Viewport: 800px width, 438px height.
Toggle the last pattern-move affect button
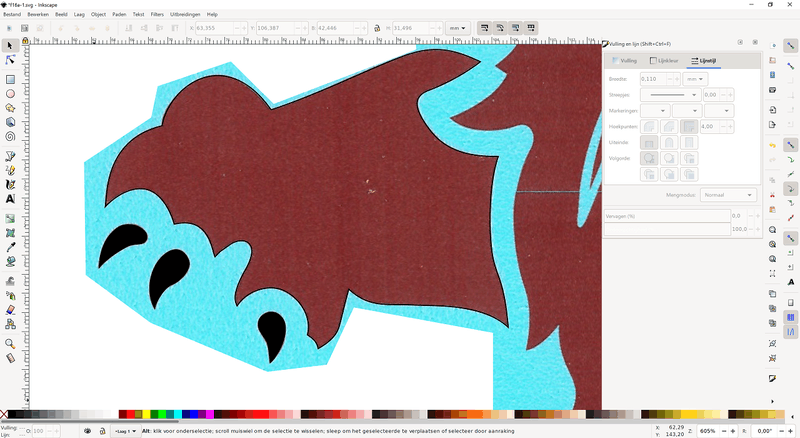(x=531, y=28)
